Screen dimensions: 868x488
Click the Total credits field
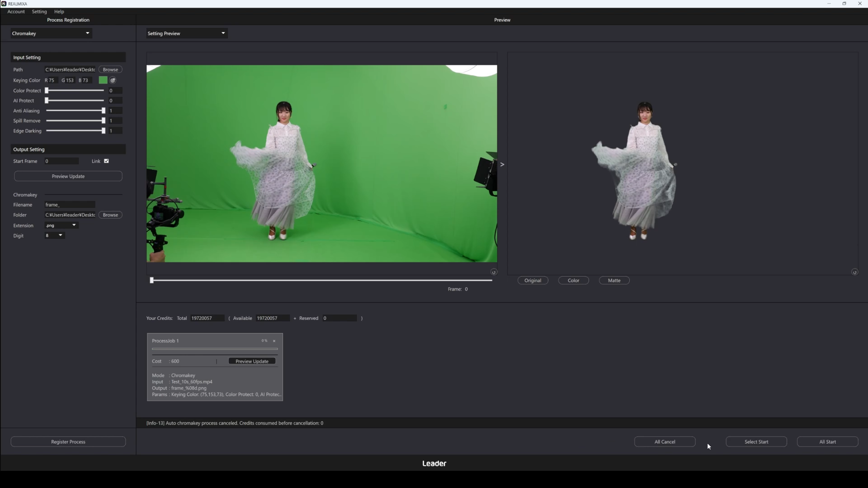[207, 319]
